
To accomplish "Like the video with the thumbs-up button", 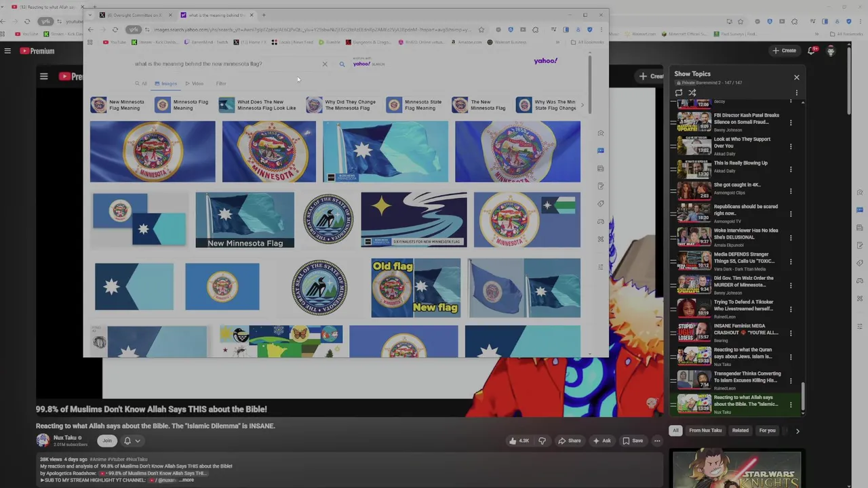I will 519,441.
